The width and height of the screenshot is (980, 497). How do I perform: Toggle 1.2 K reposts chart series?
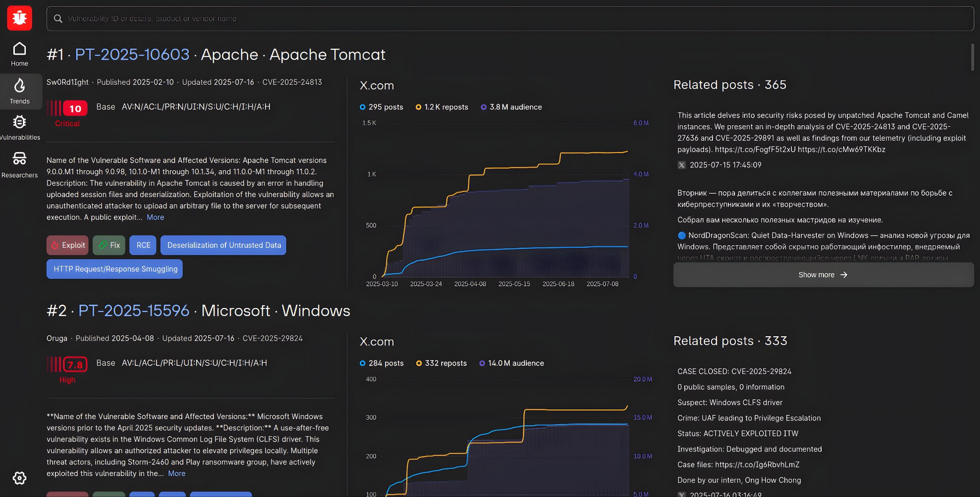click(x=442, y=107)
